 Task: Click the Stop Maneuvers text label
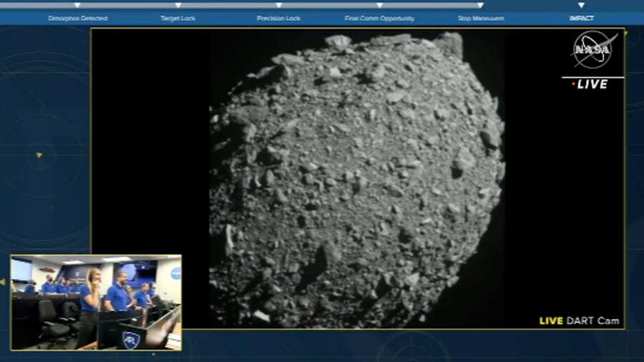pyautogui.click(x=480, y=18)
